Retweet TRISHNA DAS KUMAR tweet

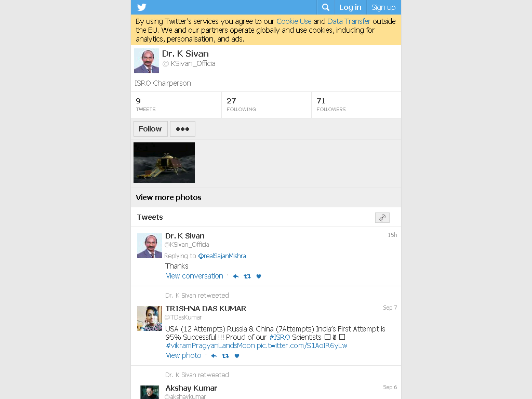tap(225, 355)
